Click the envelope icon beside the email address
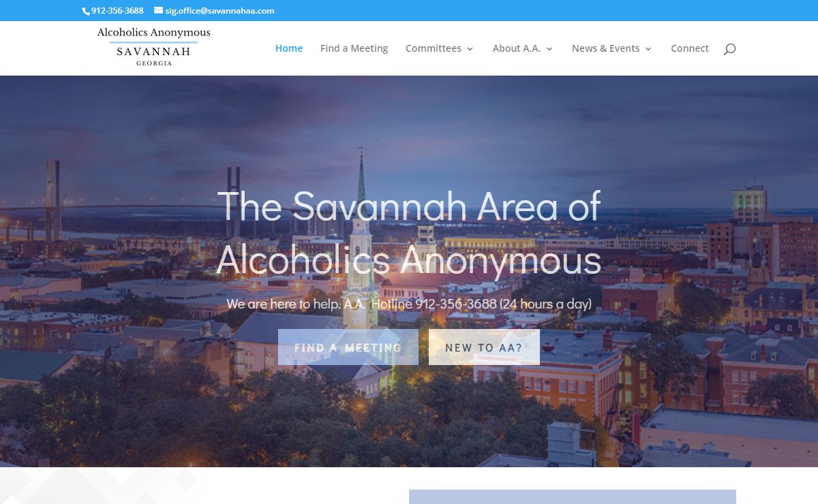Image resolution: width=818 pixels, height=504 pixels. [158, 10]
